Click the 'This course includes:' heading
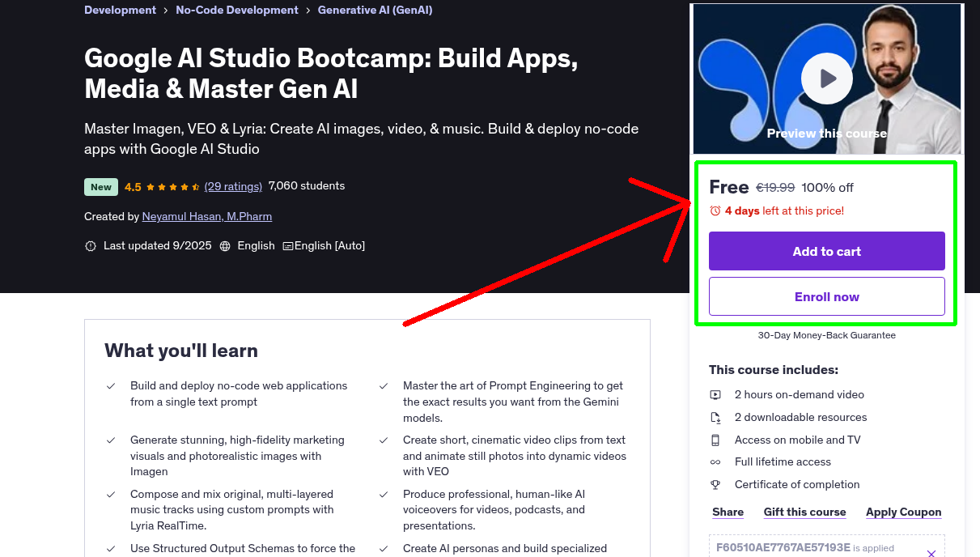 coord(774,370)
